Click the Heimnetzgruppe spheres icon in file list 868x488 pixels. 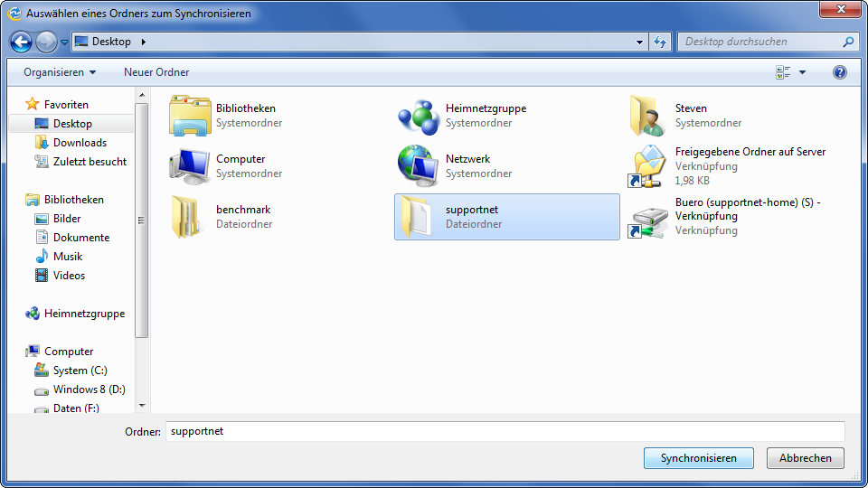(x=419, y=117)
